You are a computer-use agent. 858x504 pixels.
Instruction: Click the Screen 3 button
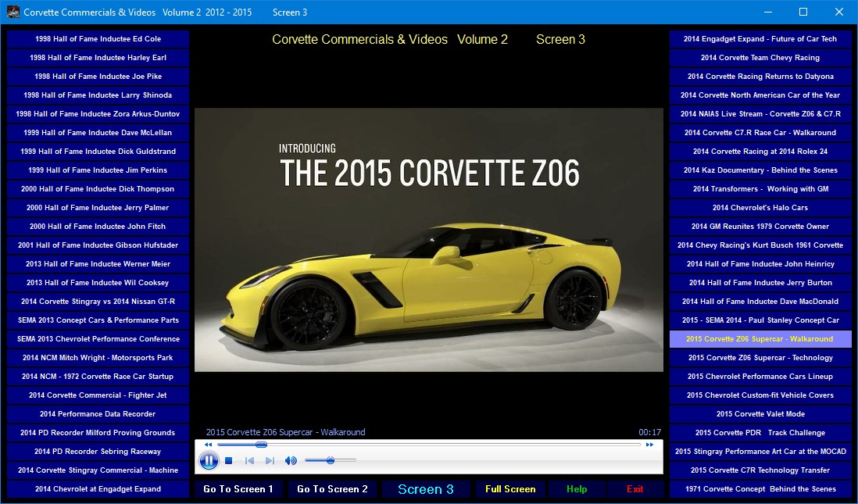tap(426, 489)
